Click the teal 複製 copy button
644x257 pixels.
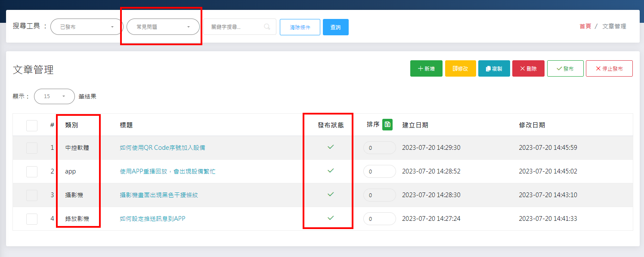click(x=494, y=68)
